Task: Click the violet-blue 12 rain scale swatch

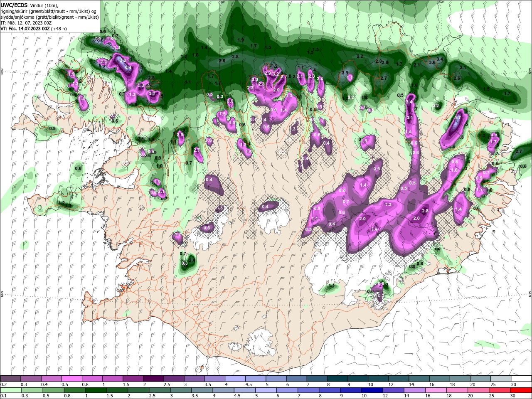Action: click(x=393, y=390)
